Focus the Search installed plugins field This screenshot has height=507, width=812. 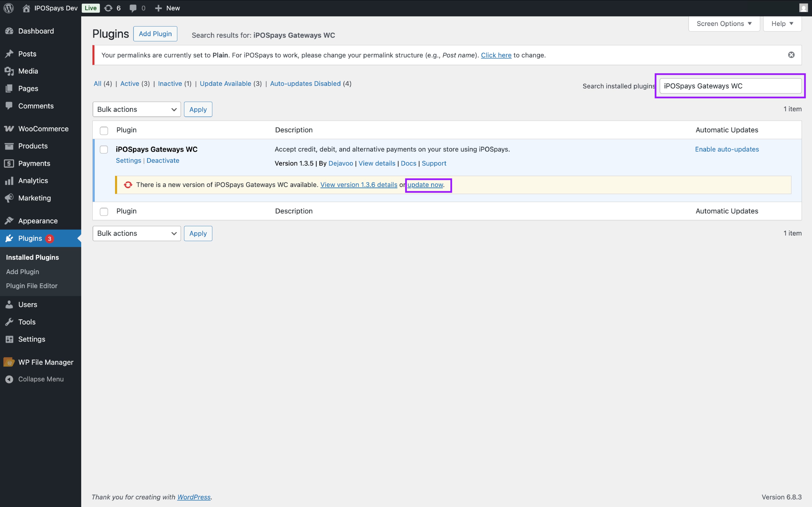coord(730,86)
